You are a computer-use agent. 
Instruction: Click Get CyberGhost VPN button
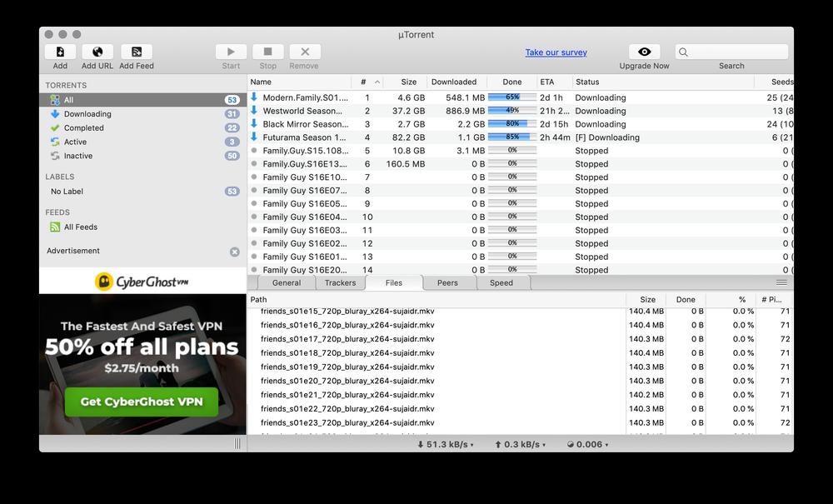click(x=142, y=402)
